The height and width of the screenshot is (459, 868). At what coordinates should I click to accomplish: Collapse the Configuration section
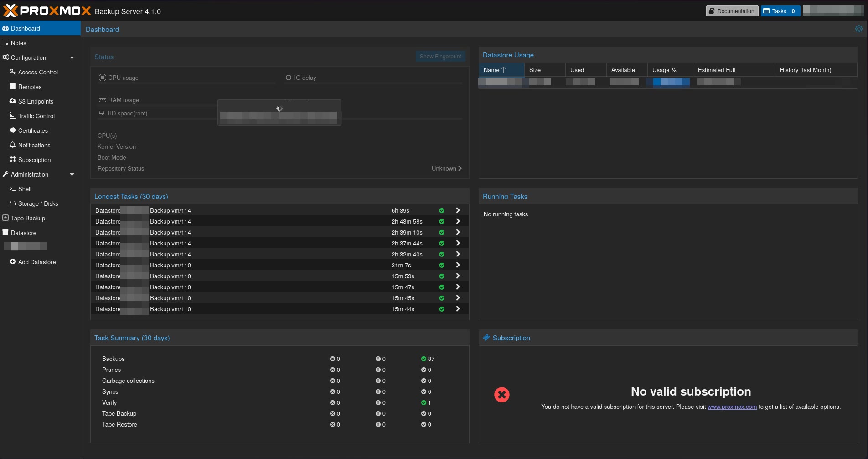(72, 57)
